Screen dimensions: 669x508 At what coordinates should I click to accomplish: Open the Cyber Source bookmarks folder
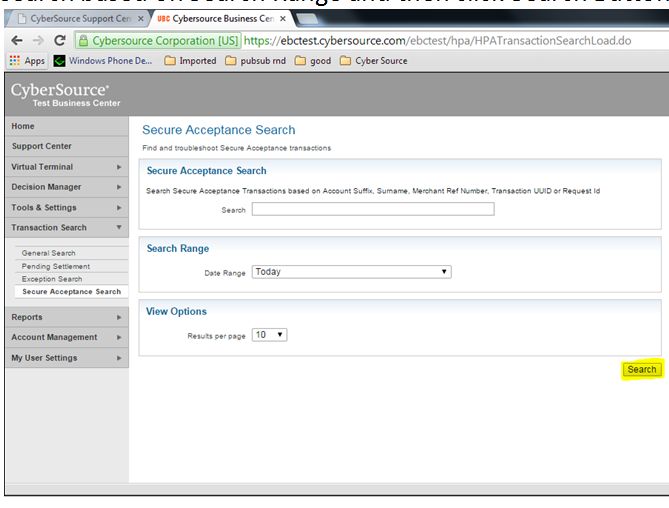pos(374,61)
